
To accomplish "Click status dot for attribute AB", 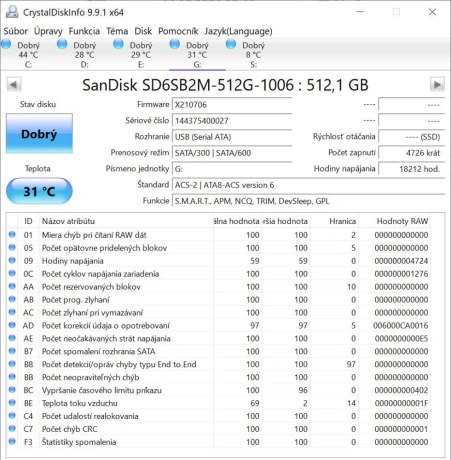I will (12, 299).
